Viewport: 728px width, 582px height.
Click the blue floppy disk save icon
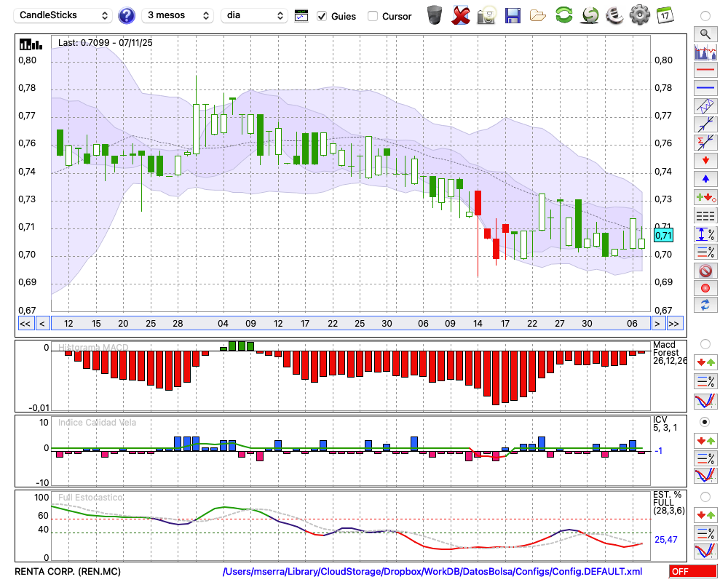pos(513,15)
